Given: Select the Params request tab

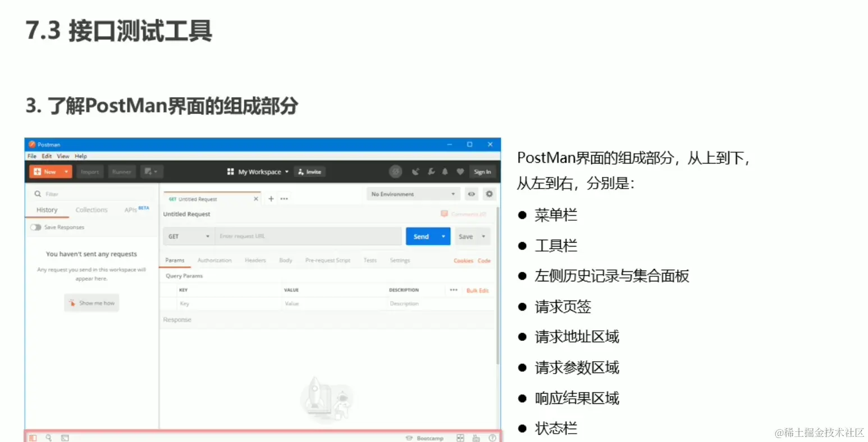Looking at the screenshot, I should (x=175, y=260).
